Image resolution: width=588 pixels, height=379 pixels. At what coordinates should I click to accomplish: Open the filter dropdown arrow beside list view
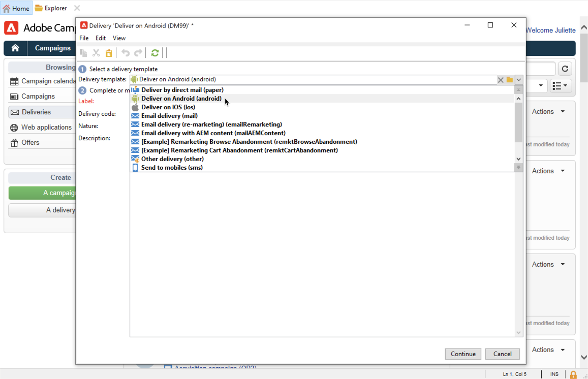540,85
